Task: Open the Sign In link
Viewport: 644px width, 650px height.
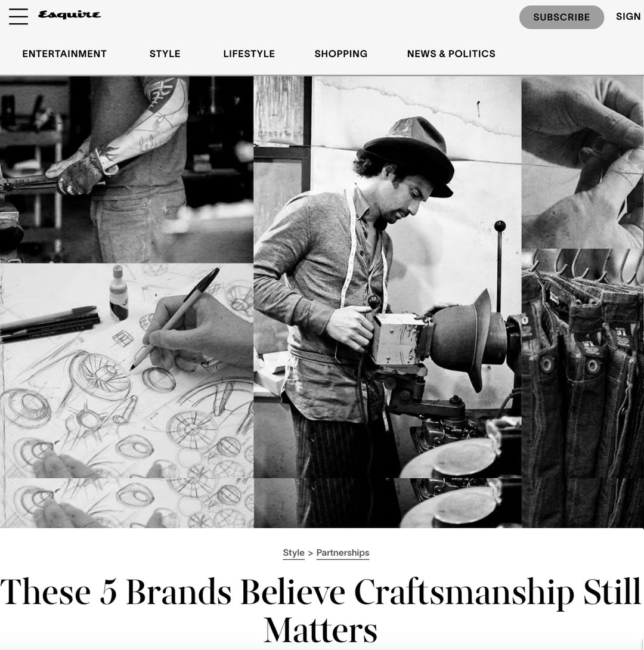Action: [x=629, y=17]
